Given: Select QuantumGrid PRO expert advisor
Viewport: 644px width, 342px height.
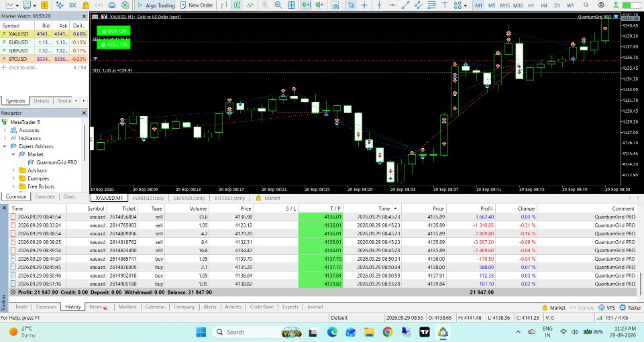Looking at the screenshot, I should [x=56, y=162].
